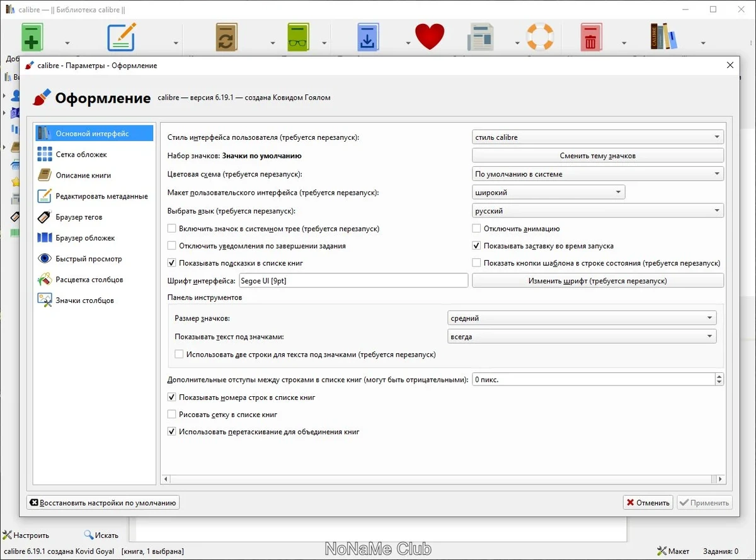
Task: Open the Цветовая схема dropdown
Action: coord(598,174)
